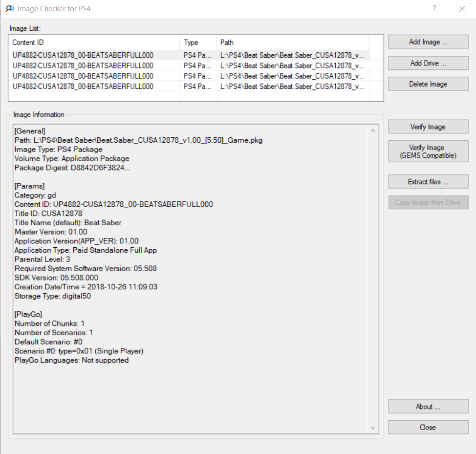Click the Path column header

(x=292, y=43)
